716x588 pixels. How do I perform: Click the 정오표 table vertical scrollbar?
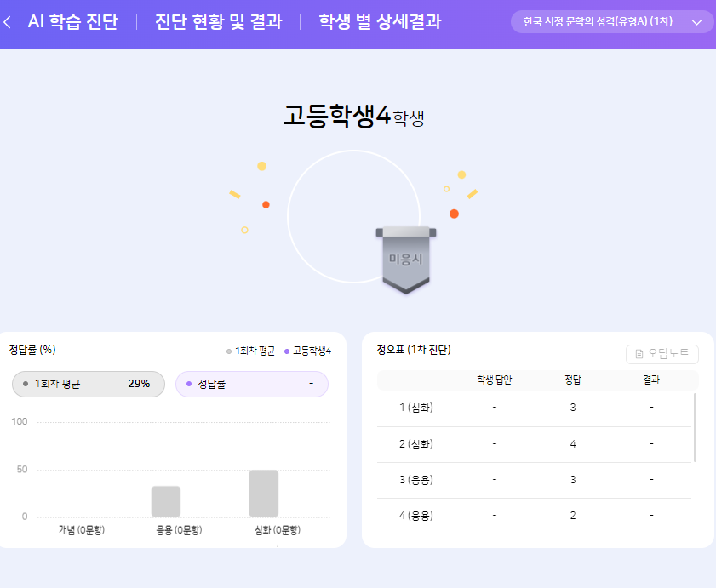coord(695,427)
